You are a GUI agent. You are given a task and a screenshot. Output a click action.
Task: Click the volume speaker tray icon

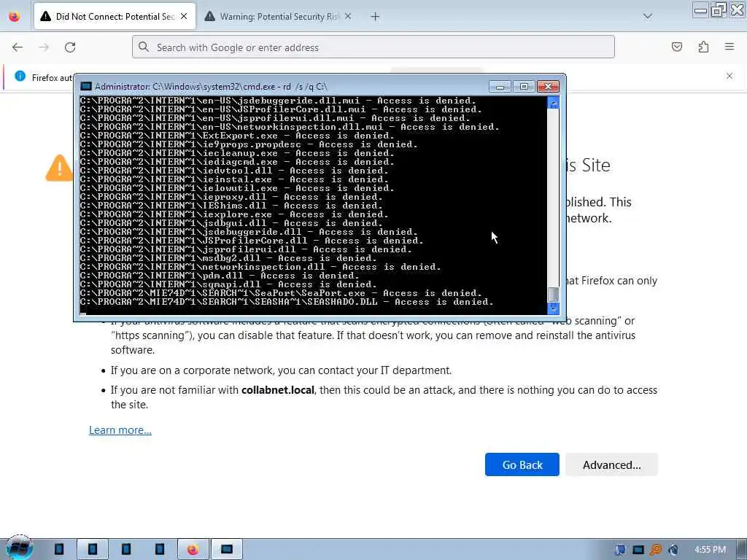[673, 550]
